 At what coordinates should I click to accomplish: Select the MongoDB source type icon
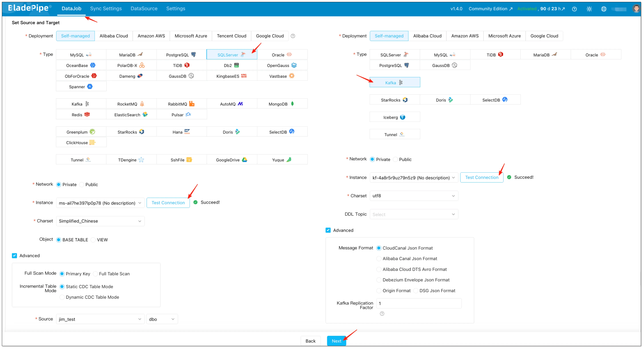[x=282, y=104]
